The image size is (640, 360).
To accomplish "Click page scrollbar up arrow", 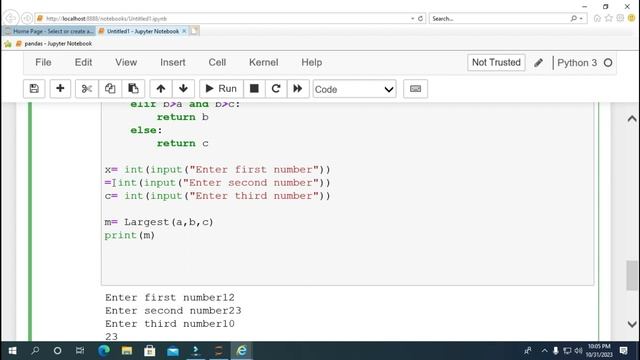I will tap(632, 119).
